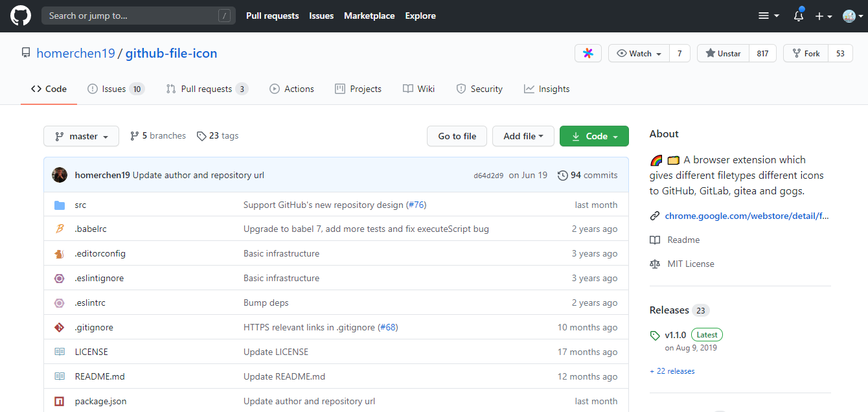Switch to the repository Pull requests tab

point(207,89)
